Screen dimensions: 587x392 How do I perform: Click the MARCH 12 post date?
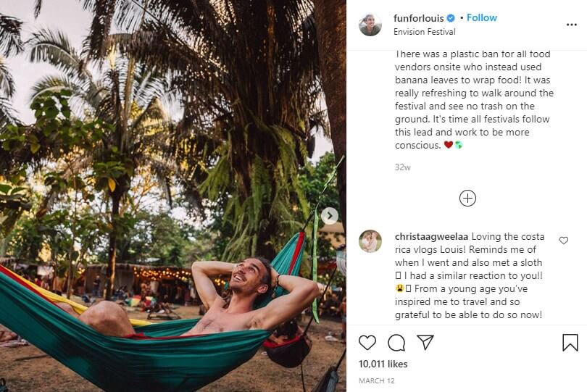(375, 380)
